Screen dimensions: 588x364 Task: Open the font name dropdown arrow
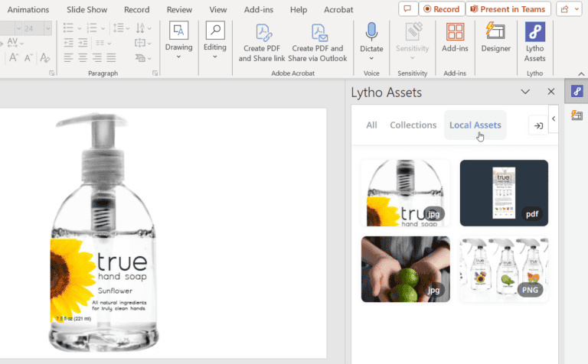tap(18, 28)
